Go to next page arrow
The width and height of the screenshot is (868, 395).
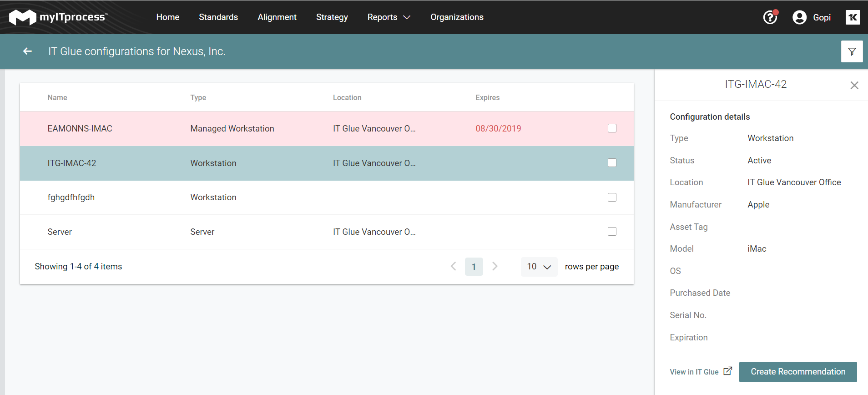tap(495, 266)
